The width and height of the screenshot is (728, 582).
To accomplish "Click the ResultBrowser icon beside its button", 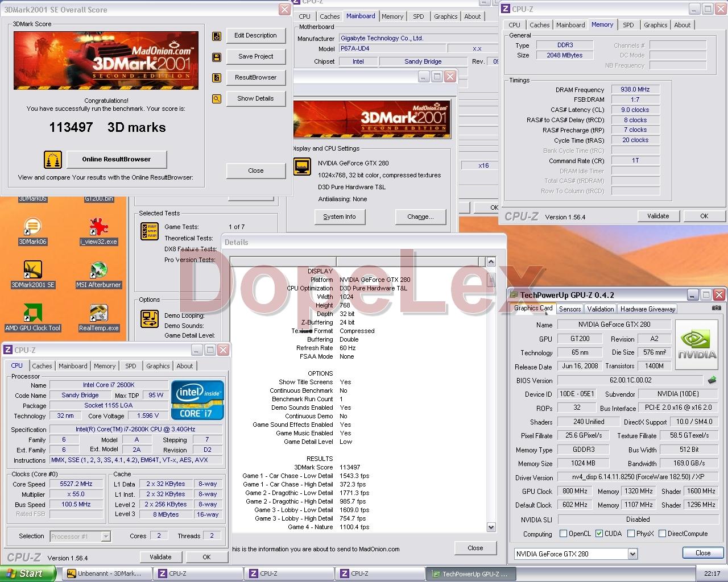I will pyautogui.click(x=217, y=78).
